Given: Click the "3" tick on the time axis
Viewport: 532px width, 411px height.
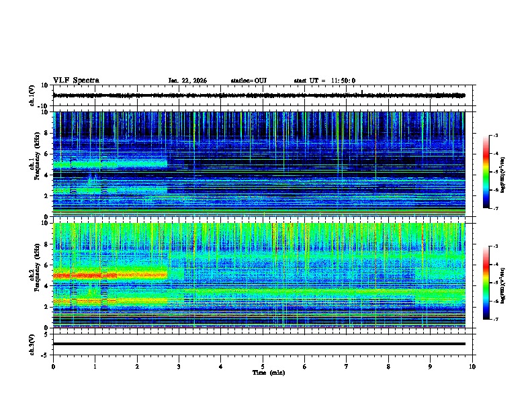Looking at the screenshot, I should [179, 367].
